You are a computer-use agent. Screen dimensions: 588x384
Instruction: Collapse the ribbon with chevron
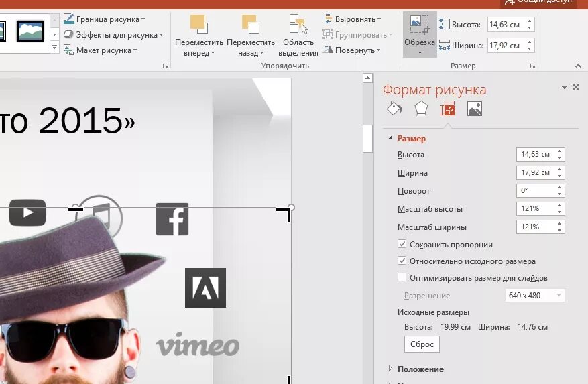[578, 66]
